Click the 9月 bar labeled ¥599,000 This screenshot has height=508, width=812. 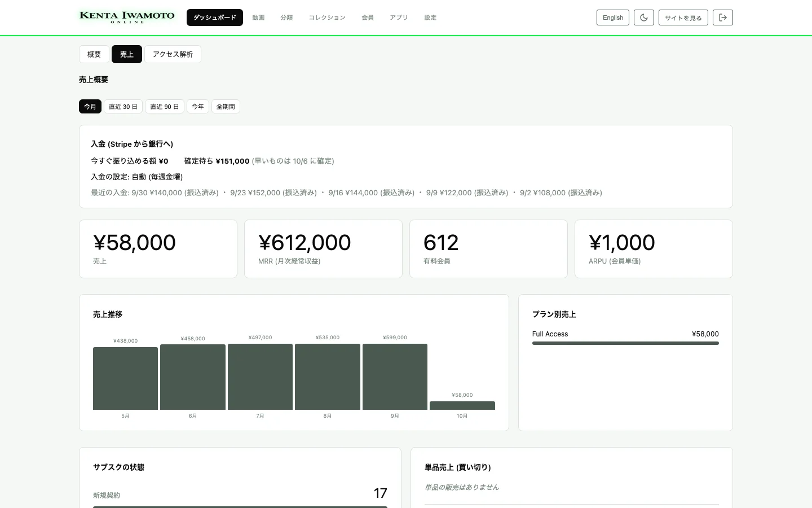point(395,376)
